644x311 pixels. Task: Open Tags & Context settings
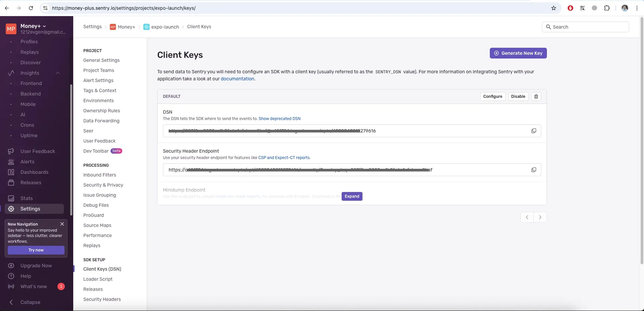tap(100, 90)
